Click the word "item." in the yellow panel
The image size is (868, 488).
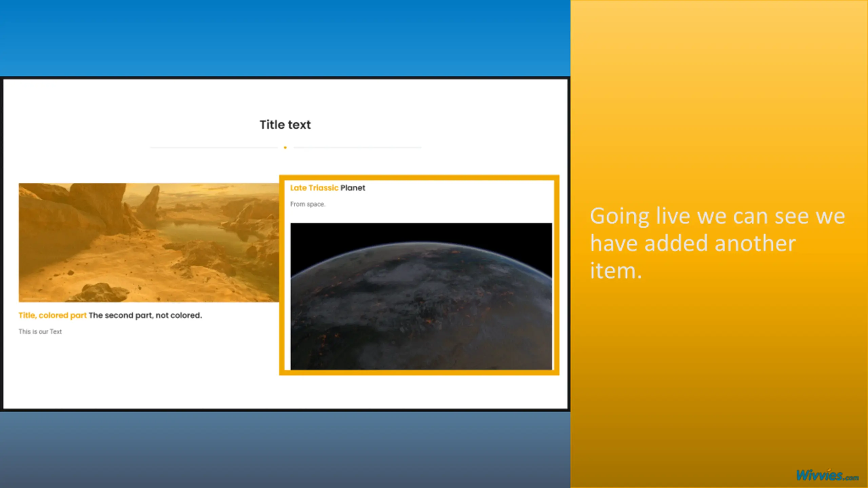click(x=616, y=271)
